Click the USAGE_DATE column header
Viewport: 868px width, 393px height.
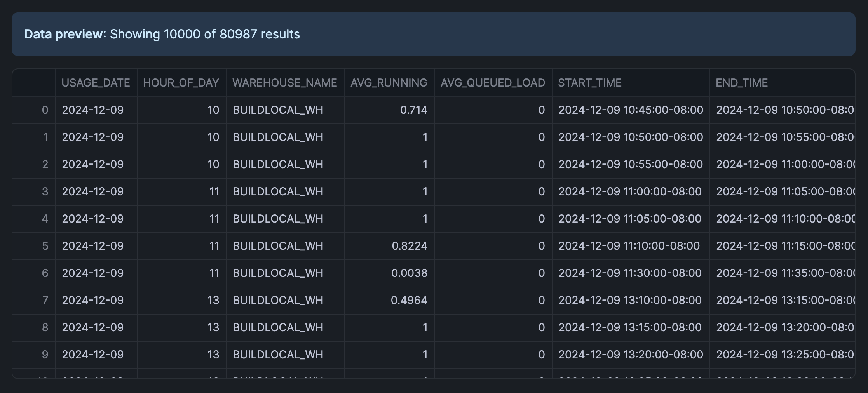point(96,83)
